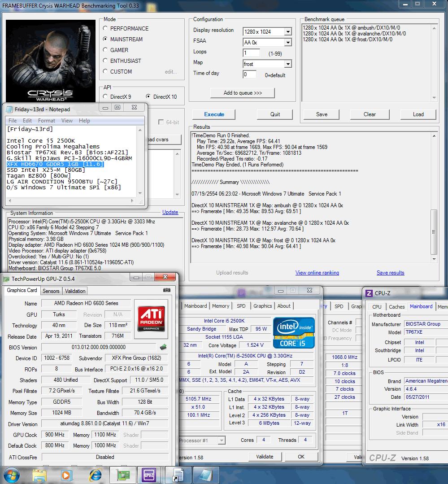Open CPU-Z Memory tab

[221, 306]
